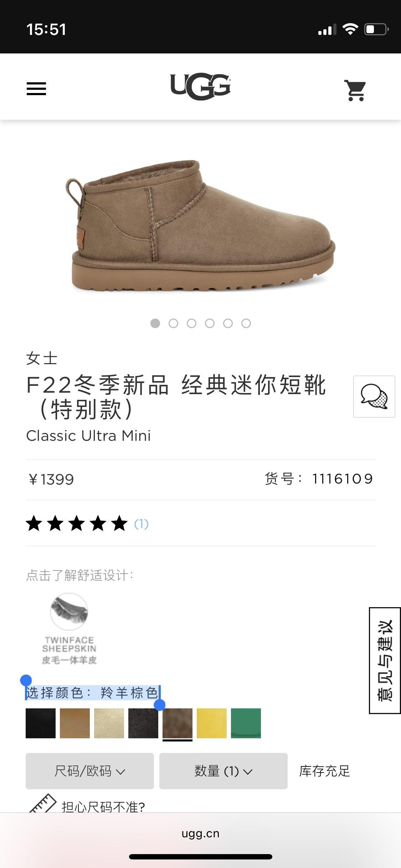Tap the boot product image
The height and width of the screenshot is (868, 401).
point(200,226)
